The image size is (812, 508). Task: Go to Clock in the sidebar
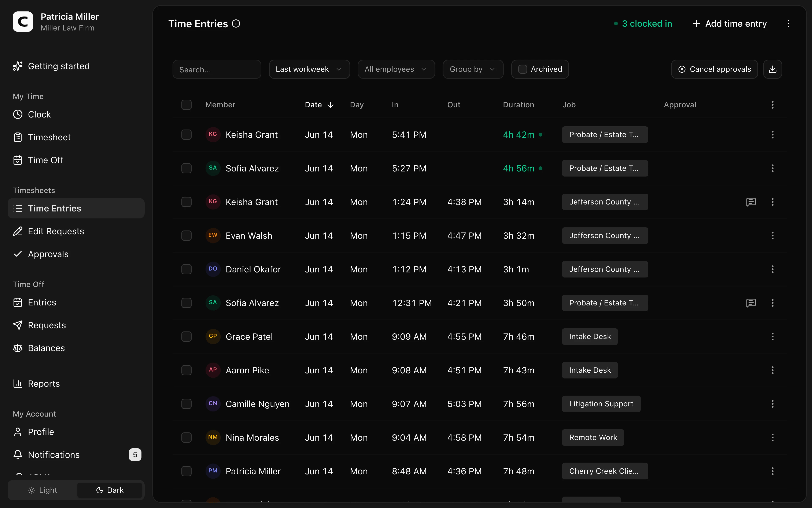76,114
